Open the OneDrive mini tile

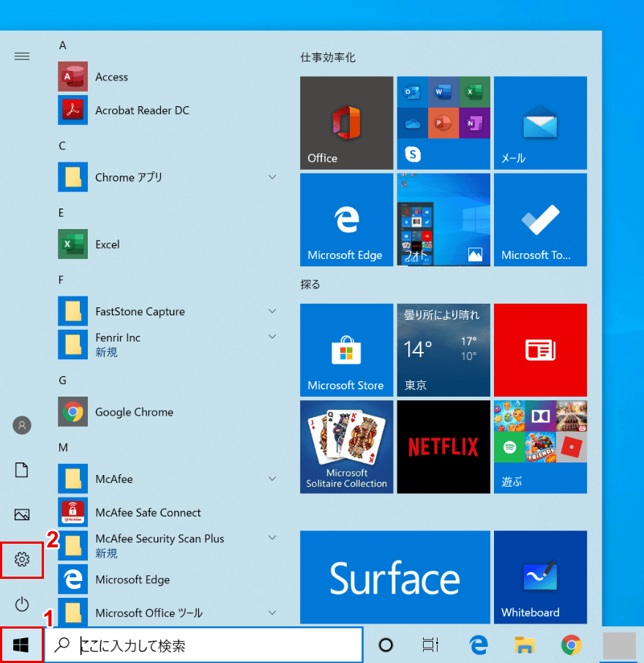[412, 123]
